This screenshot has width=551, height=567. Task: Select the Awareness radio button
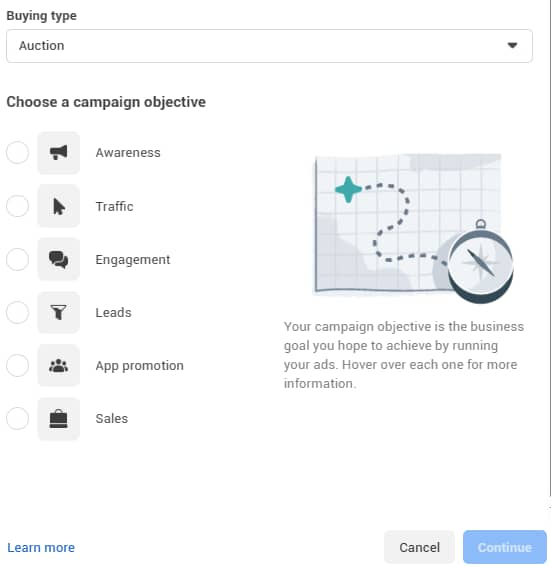click(17, 153)
